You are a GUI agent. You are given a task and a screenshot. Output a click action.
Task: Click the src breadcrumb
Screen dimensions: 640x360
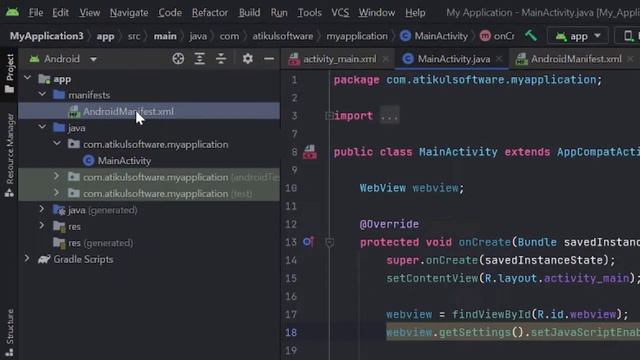tap(134, 36)
